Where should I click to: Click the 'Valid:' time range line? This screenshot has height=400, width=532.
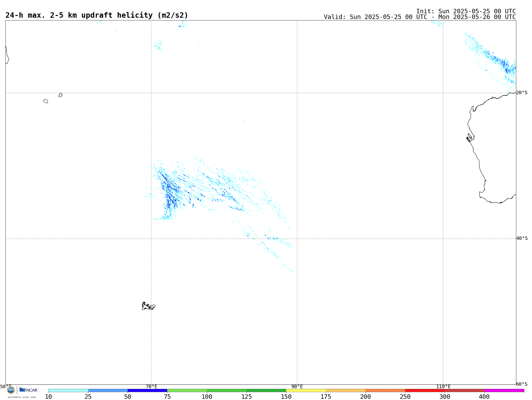420,17
